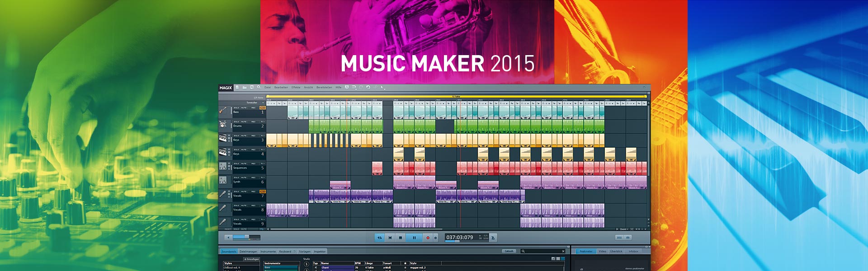Open the Bearbeiten menu
The width and height of the screenshot is (868, 271).
281,87
